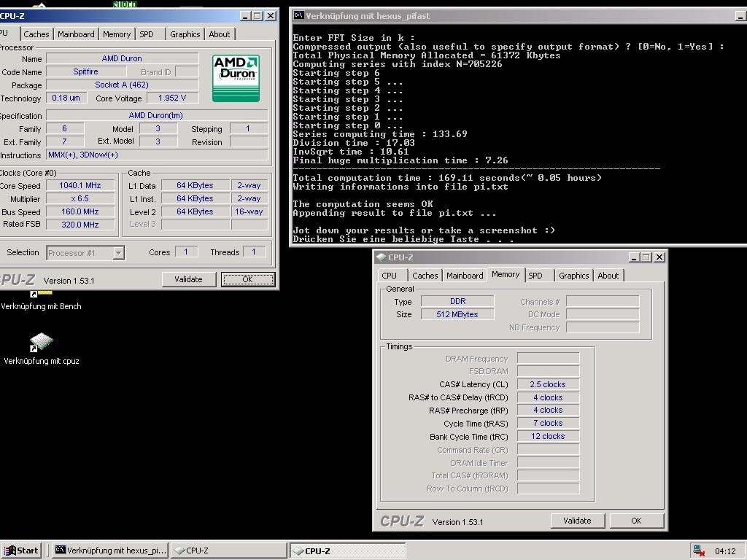Image resolution: width=747 pixels, height=560 pixels.
Task: Click Validate in the Memory window
Action: [x=578, y=521]
